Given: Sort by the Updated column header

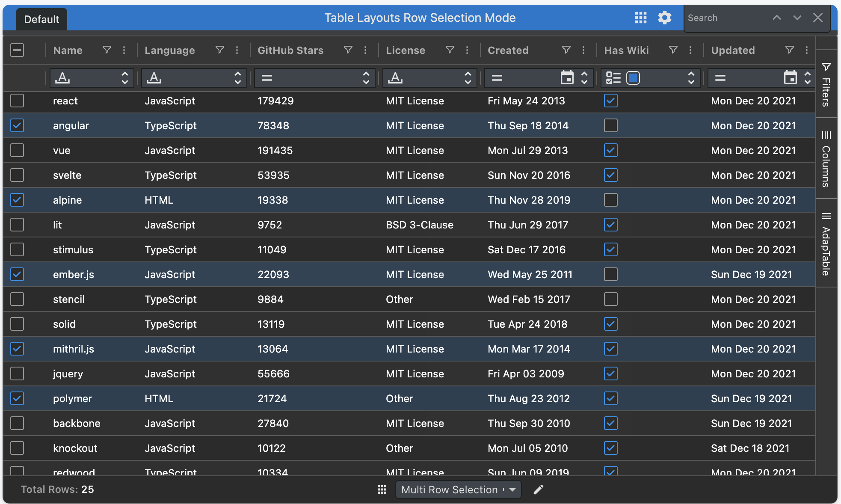Looking at the screenshot, I should tap(732, 50).
